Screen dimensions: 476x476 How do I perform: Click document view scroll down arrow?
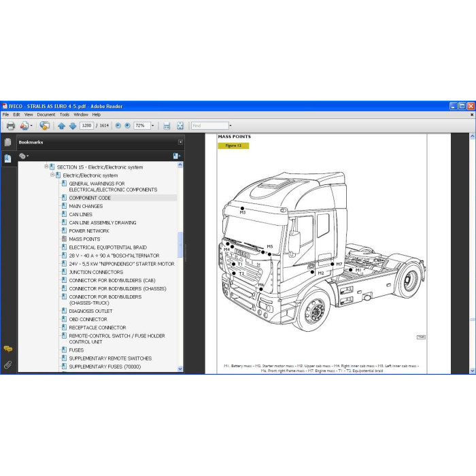point(472,371)
